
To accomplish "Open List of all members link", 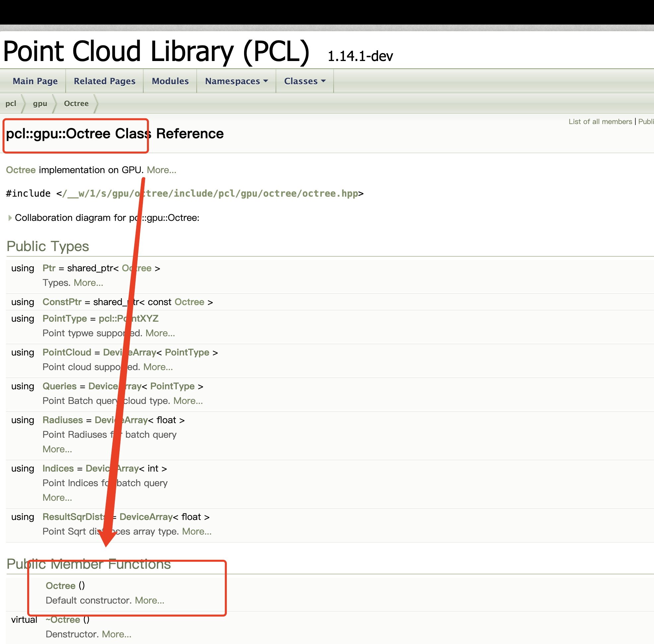I will tap(600, 121).
